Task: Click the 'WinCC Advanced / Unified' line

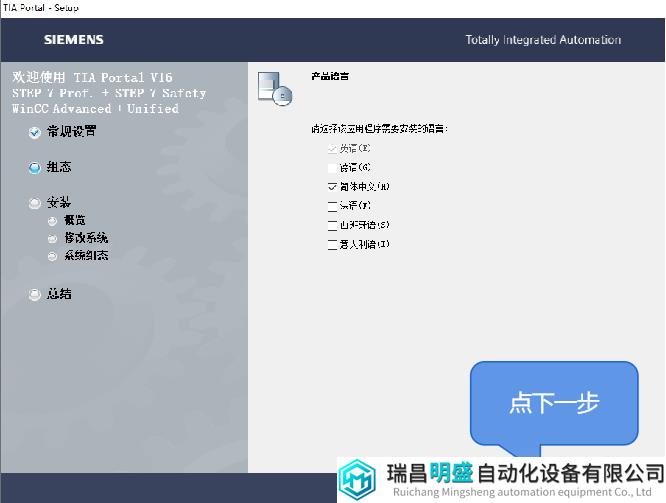Action: click(x=95, y=109)
